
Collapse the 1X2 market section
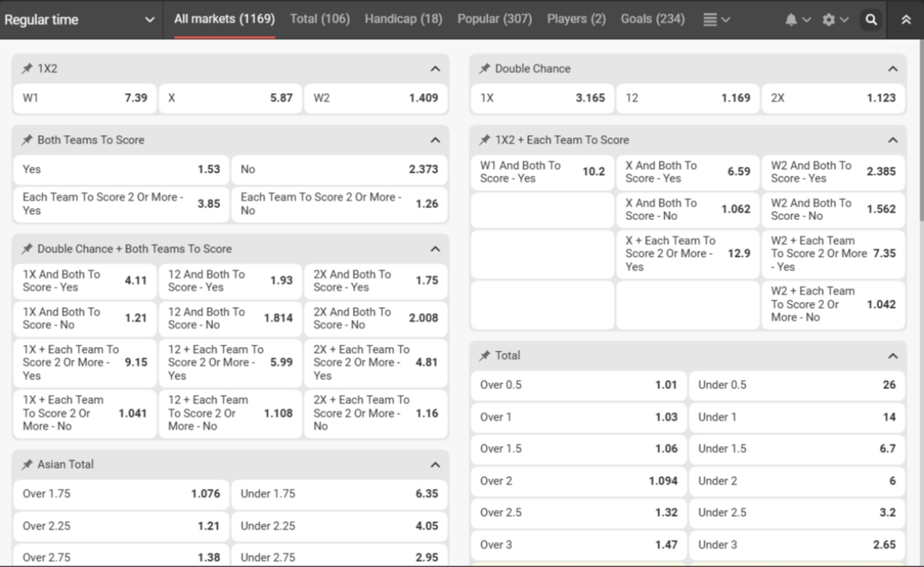tap(435, 68)
